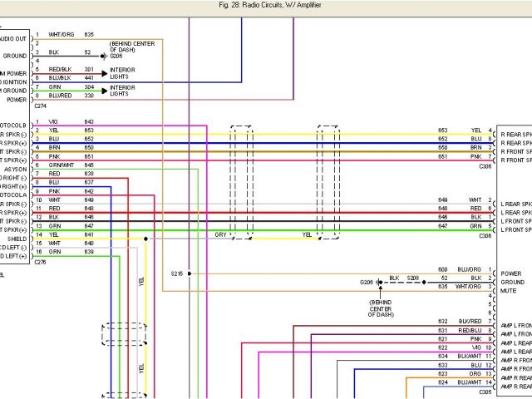
Task: Click the arrow on the RED/BLK 301 wire
Action: tap(103, 73)
